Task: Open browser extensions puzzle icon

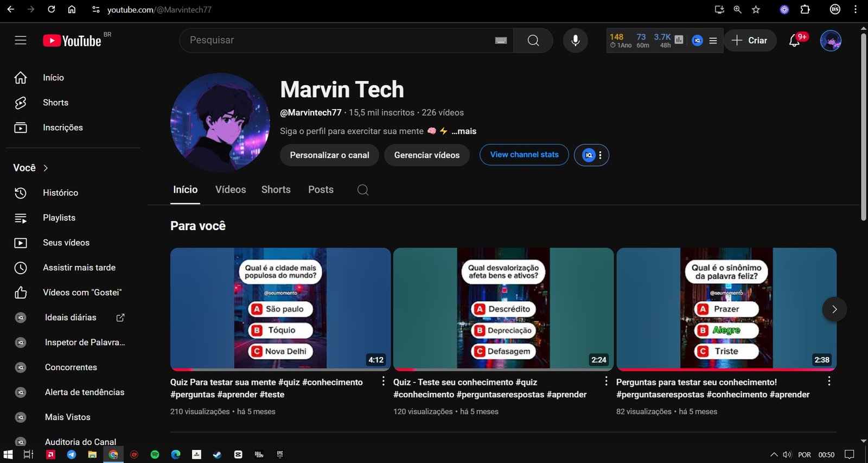Action: point(805,9)
